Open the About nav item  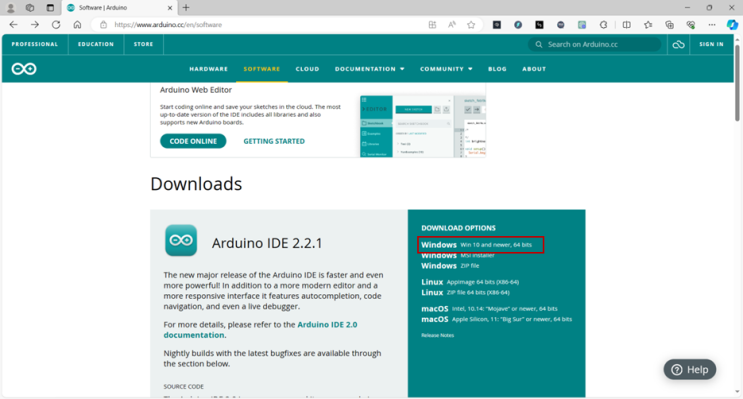[x=534, y=69]
